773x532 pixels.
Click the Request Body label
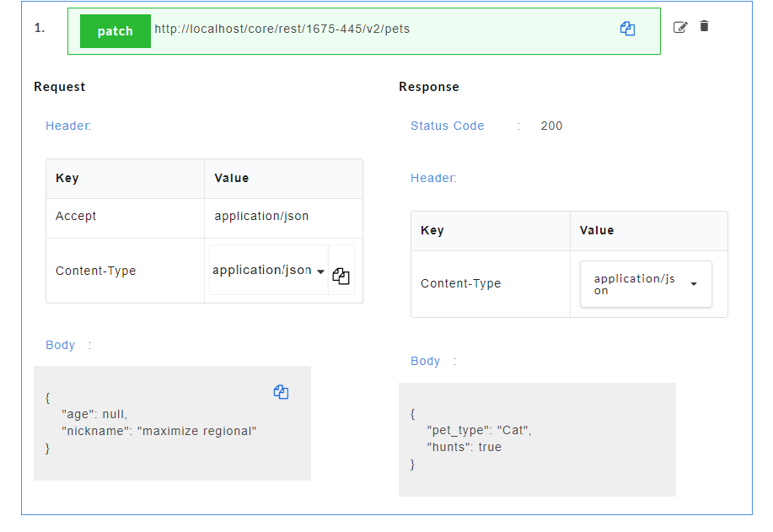coord(60,345)
